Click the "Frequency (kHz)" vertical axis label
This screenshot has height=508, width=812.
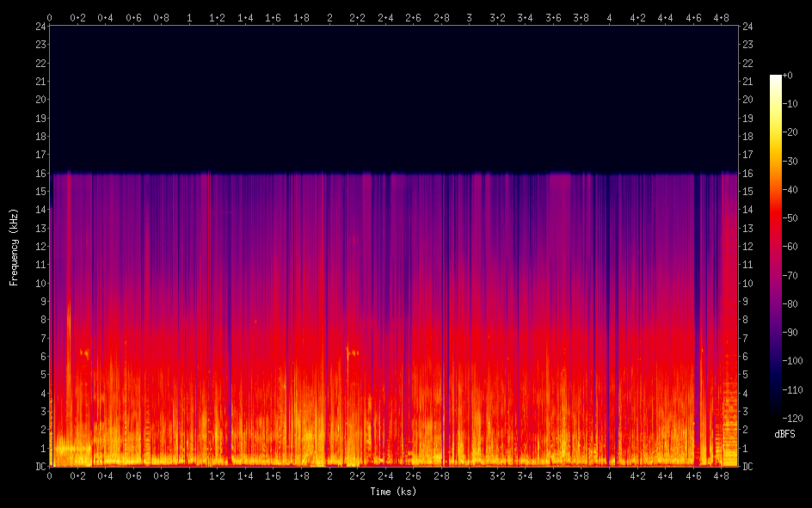click(14, 247)
